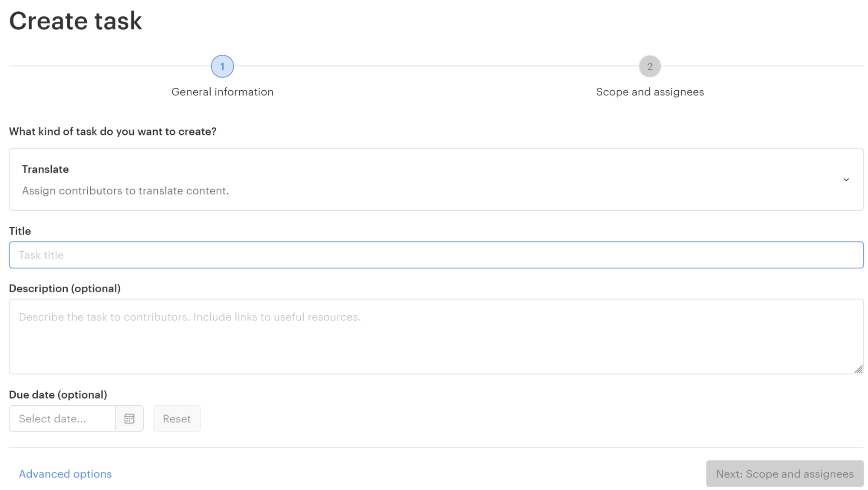868x490 pixels.
Task: Click the Select date input field
Action: [x=62, y=418]
